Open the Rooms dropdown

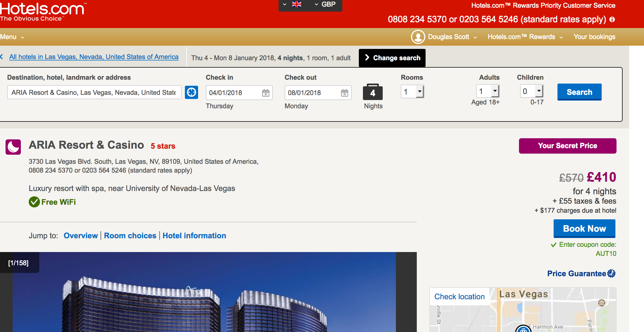click(x=412, y=92)
